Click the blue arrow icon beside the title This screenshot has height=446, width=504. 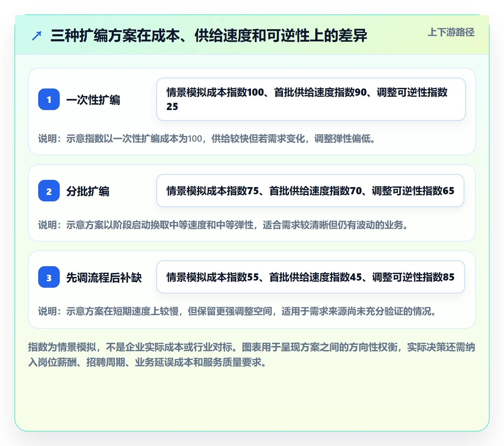pos(37,36)
